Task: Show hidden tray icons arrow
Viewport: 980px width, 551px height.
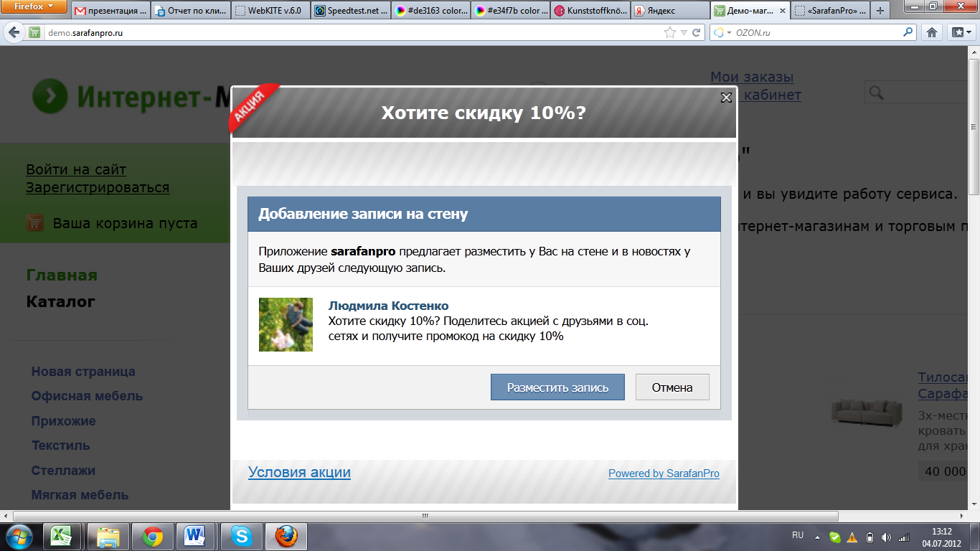Action: click(x=817, y=537)
